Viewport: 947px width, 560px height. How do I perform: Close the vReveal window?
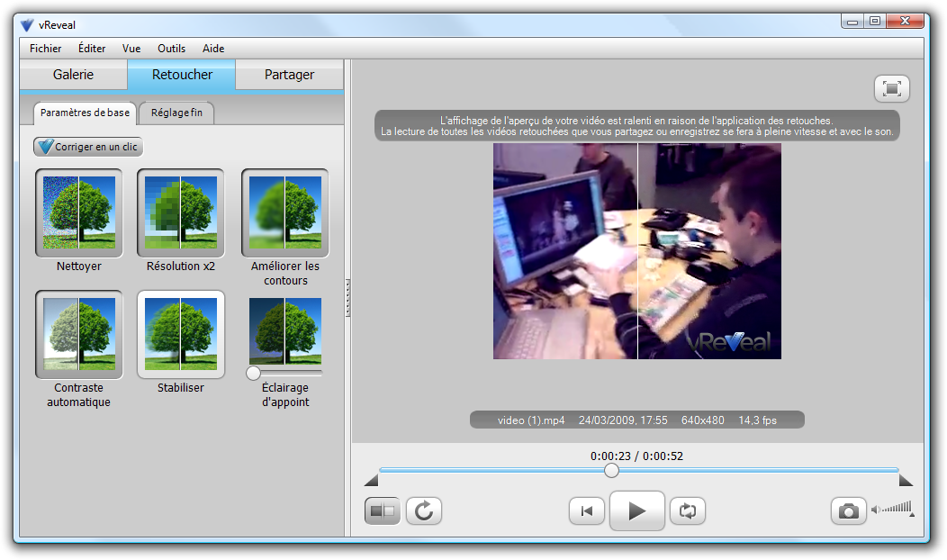[x=905, y=21]
